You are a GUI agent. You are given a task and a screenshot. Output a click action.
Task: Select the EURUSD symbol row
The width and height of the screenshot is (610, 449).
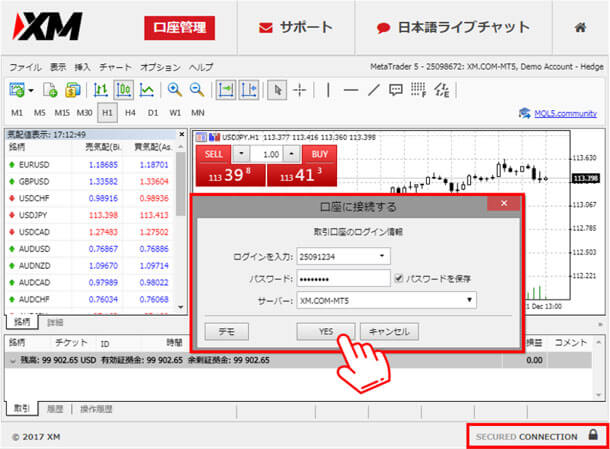pos(90,165)
